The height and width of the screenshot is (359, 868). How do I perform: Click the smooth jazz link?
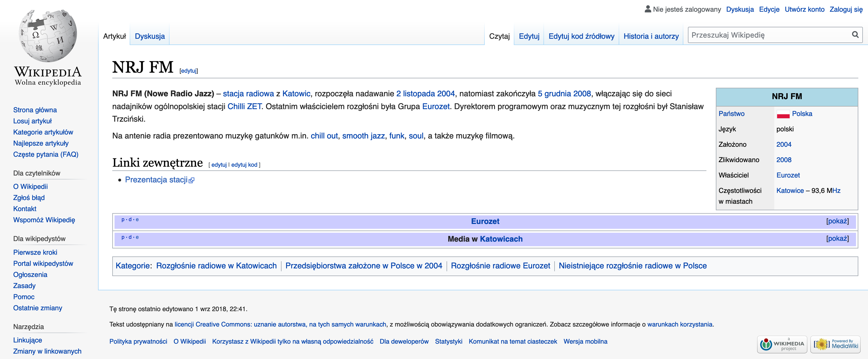click(x=363, y=136)
